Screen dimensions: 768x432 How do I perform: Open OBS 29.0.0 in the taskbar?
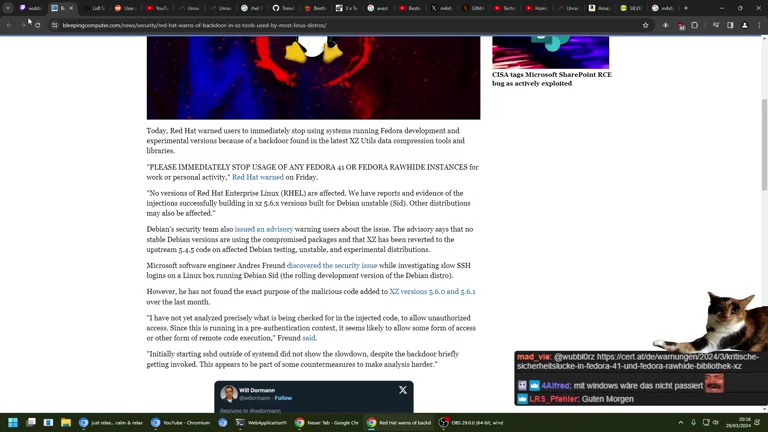[473, 423]
